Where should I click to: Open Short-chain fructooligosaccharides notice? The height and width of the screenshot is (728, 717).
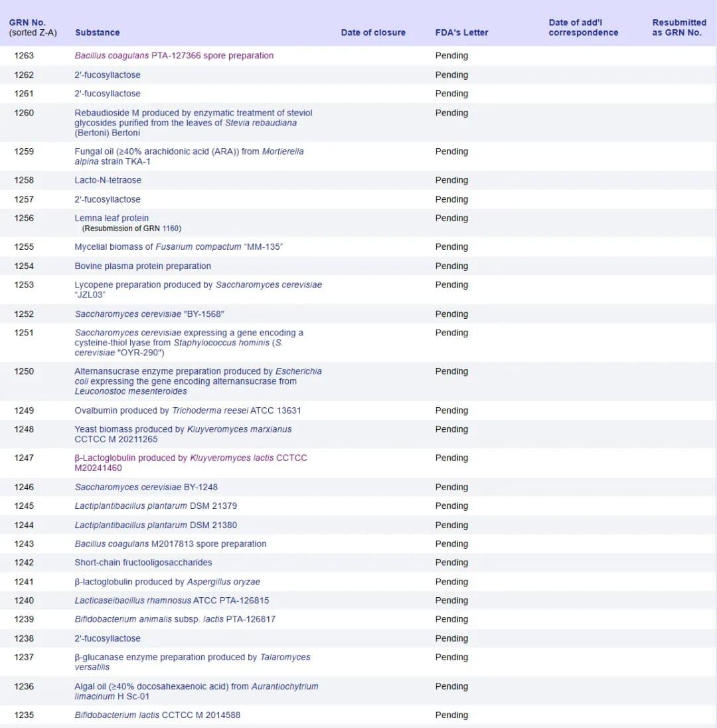(x=143, y=563)
